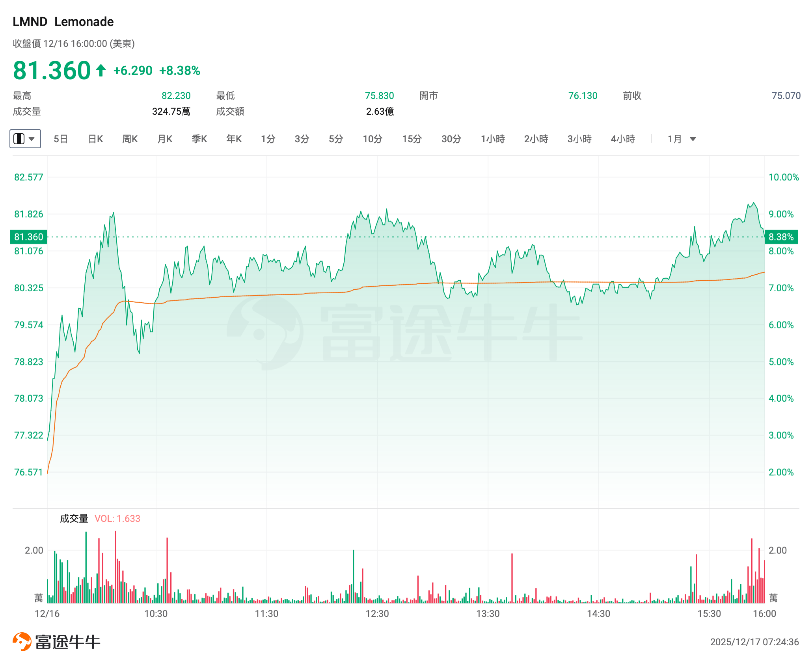Expand the chart style dropdown arrow
Image resolution: width=812 pixels, height=663 pixels.
(32, 139)
